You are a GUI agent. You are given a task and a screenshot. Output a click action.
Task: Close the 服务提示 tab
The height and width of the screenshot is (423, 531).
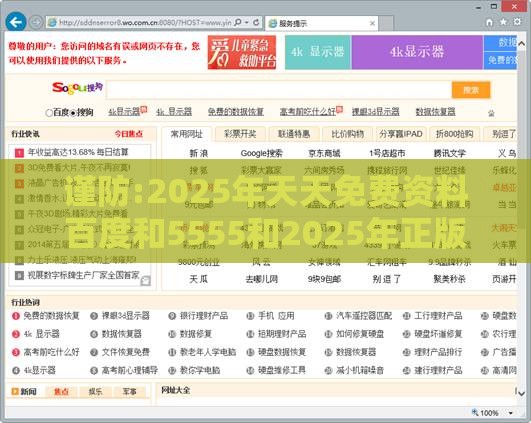[x=372, y=23]
